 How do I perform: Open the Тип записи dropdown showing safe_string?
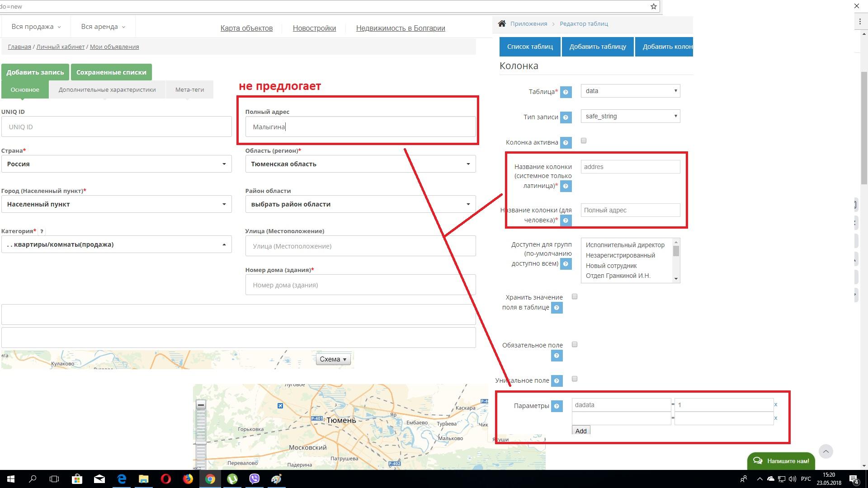630,116
